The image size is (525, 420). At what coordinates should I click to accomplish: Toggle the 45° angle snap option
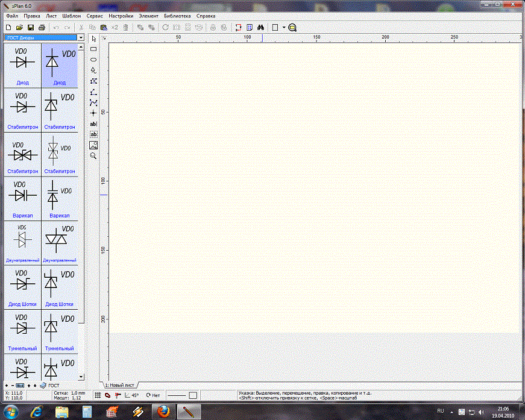click(x=131, y=395)
